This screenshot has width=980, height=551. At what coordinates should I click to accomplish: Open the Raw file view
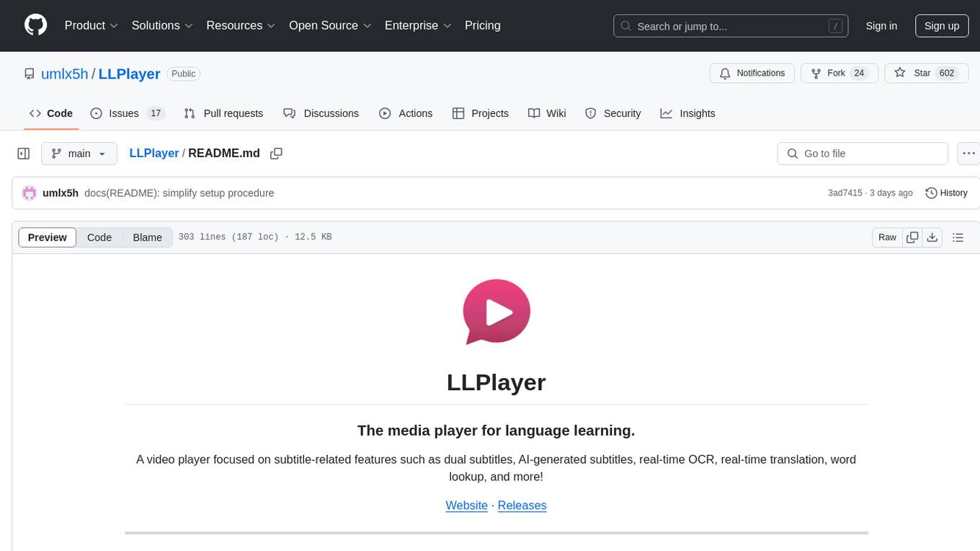tap(888, 237)
